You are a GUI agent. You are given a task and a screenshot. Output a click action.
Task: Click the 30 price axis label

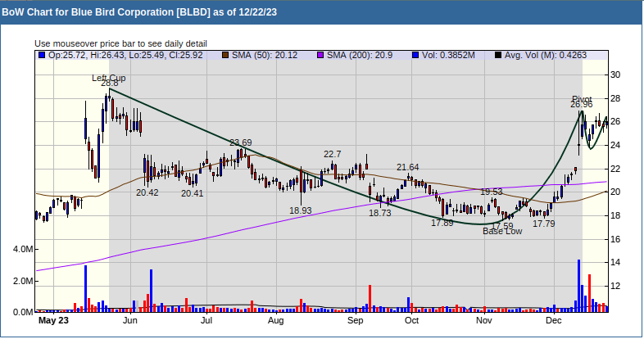[x=615, y=75]
